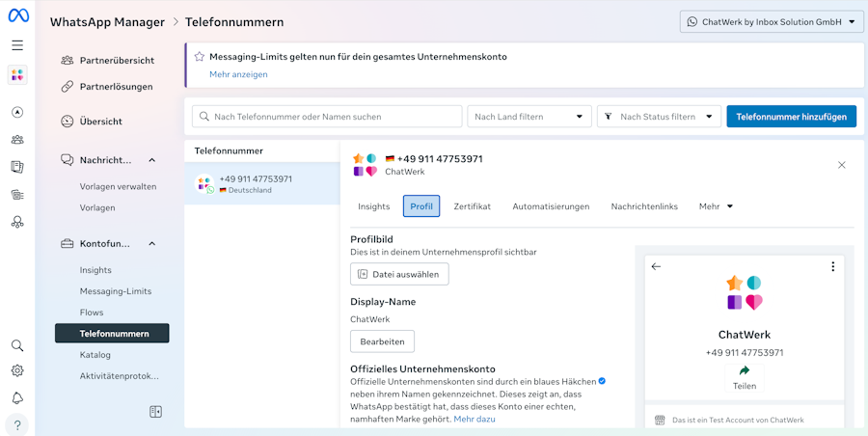The image size is (868, 436).
Task: Open settings gear in left rail
Action: click(x=17, y=370)
